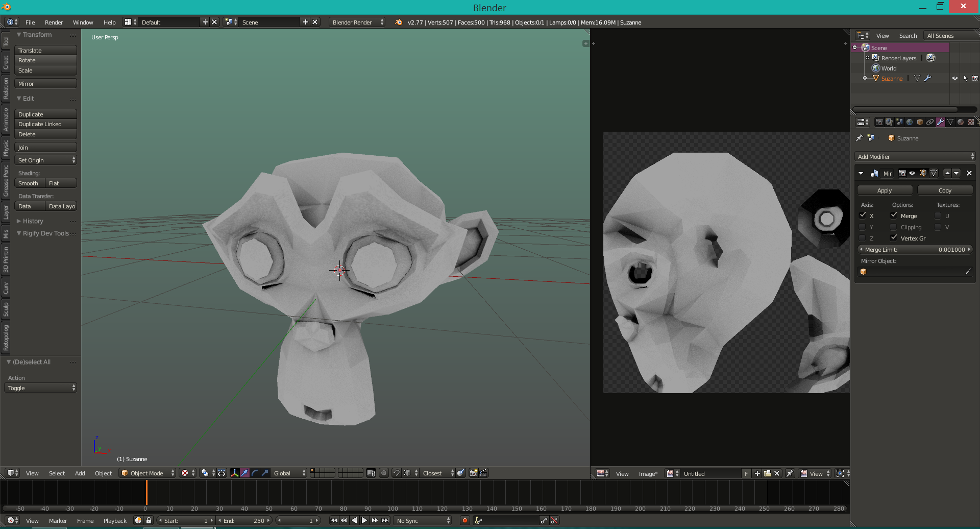
Task: Click the pin icon in properties context
Action: [860, 138]
